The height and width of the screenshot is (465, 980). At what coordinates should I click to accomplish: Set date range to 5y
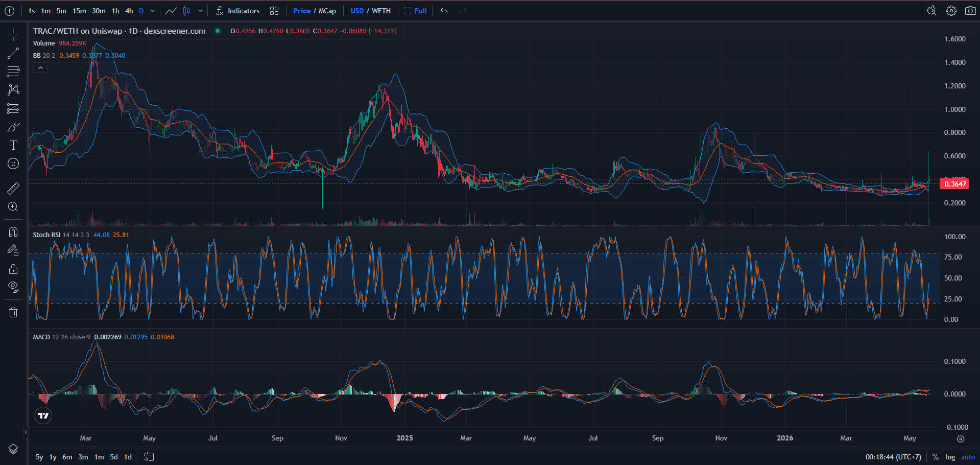click(x=39, y=457)
